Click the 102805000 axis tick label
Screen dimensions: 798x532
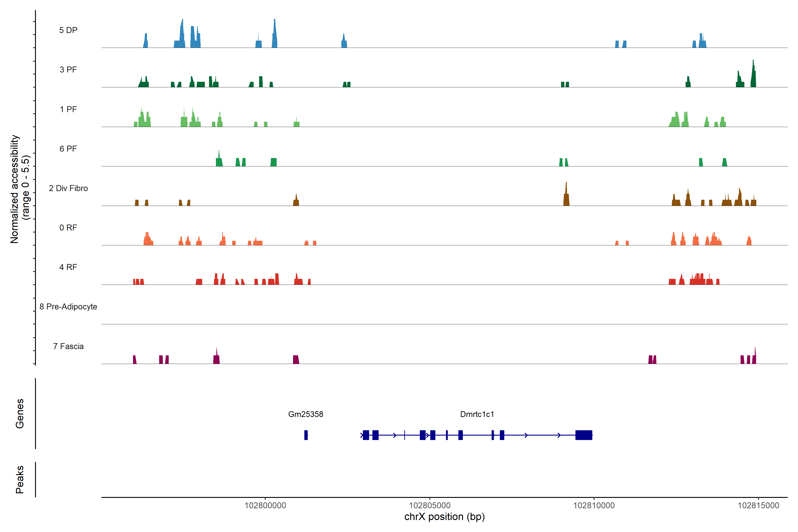point(430,506)
